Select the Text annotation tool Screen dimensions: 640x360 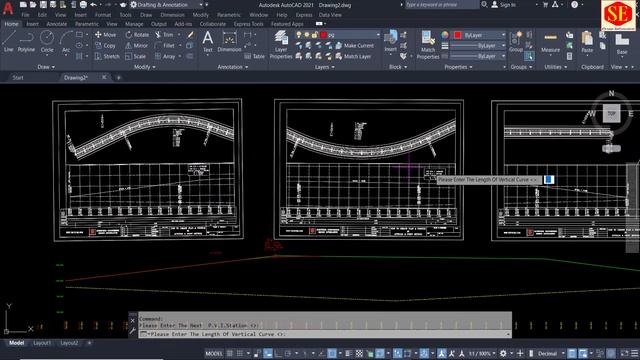click(208, 42)
